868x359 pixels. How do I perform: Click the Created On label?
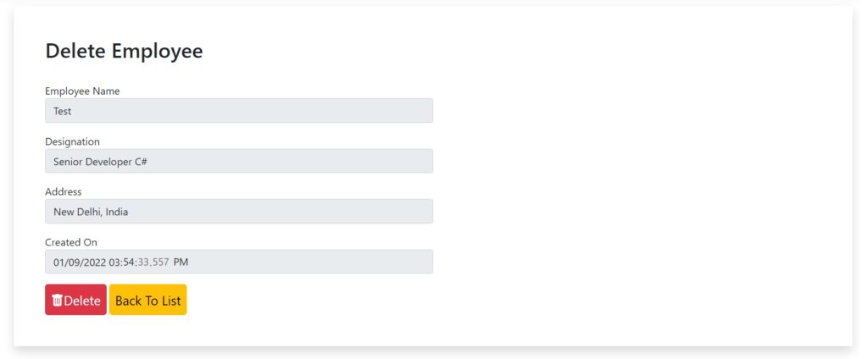click(71, 242)
